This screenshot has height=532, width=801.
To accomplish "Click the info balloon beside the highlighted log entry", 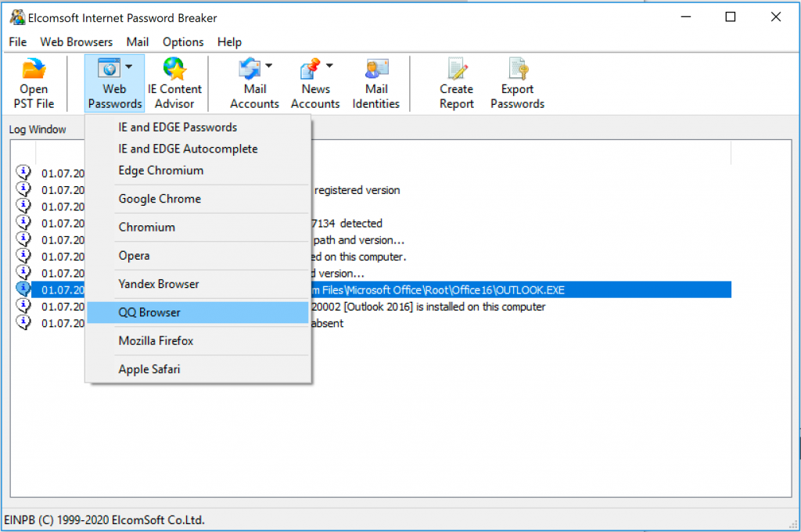I will pos(23,288).
